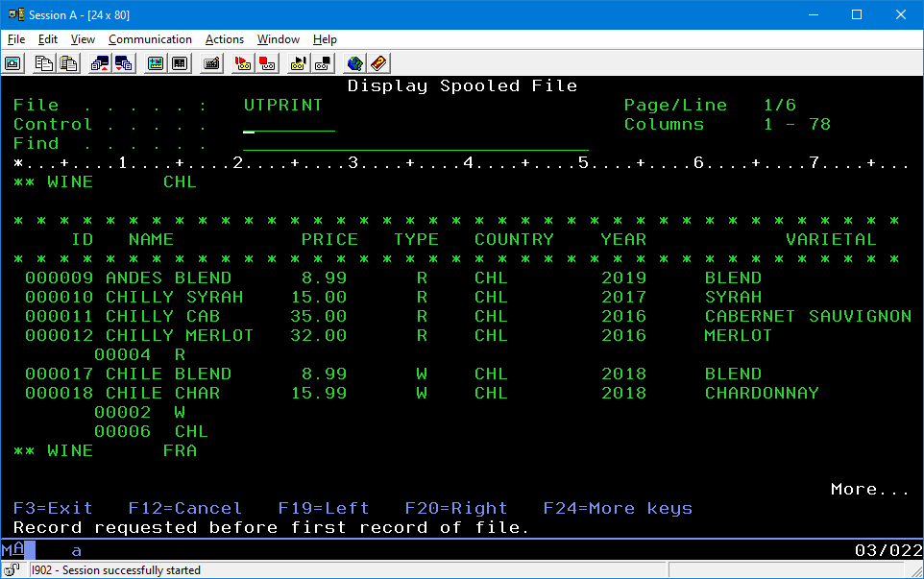Open the Actions menu
Viewport: 924px width, 579px height.
click(225, 39)
